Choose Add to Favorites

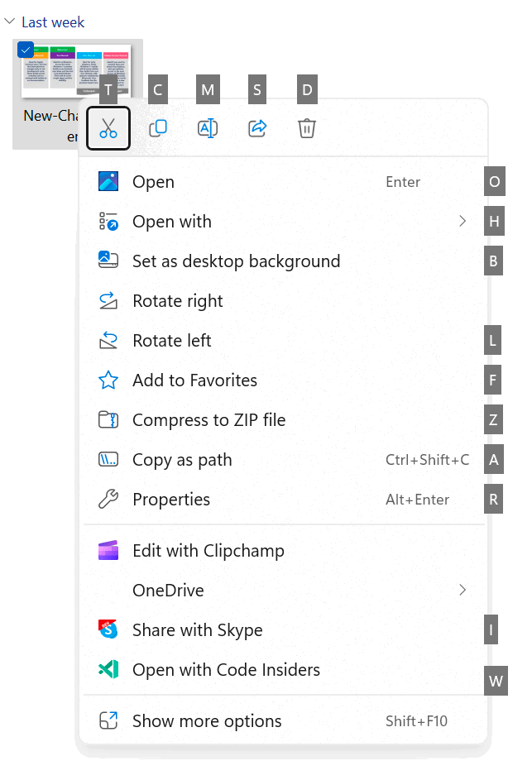point(194,380)
